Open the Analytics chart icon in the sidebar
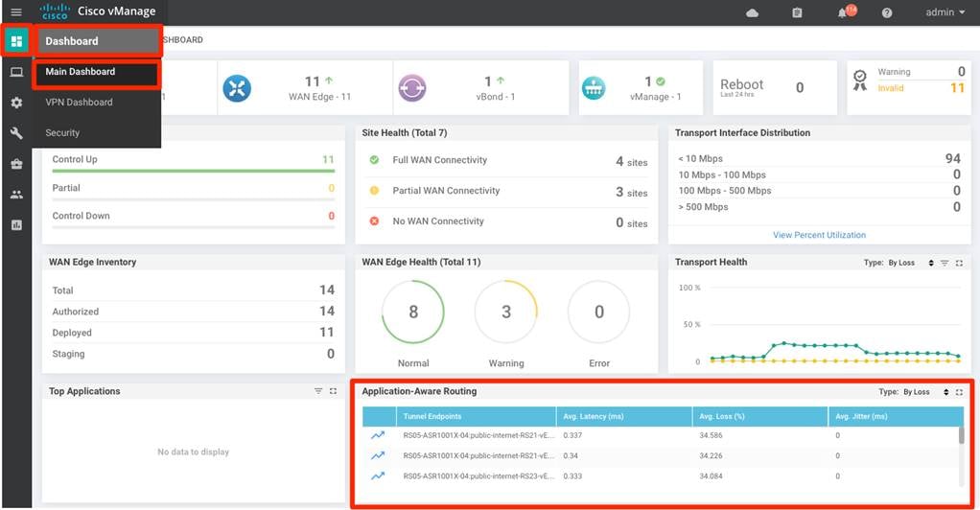This screenshot has width=980, height=510. pyautogui.click(x=16, y=225)
